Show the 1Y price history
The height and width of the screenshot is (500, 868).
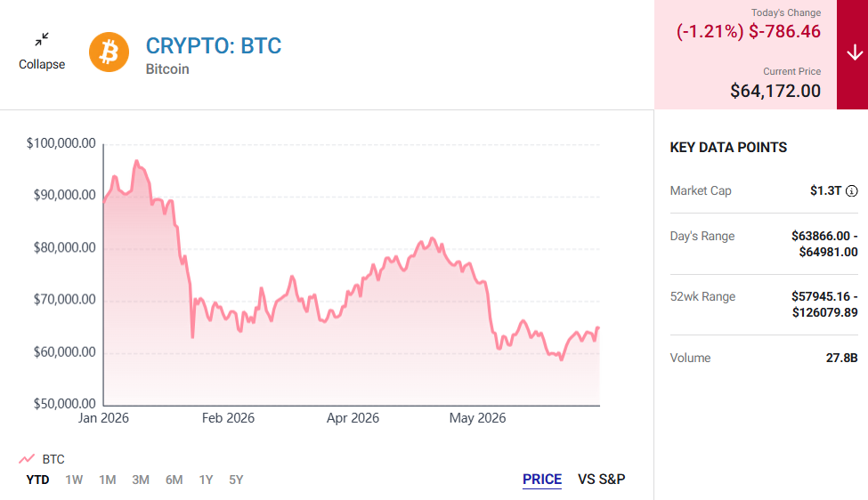pyautogui.click(x=206, y=480)
